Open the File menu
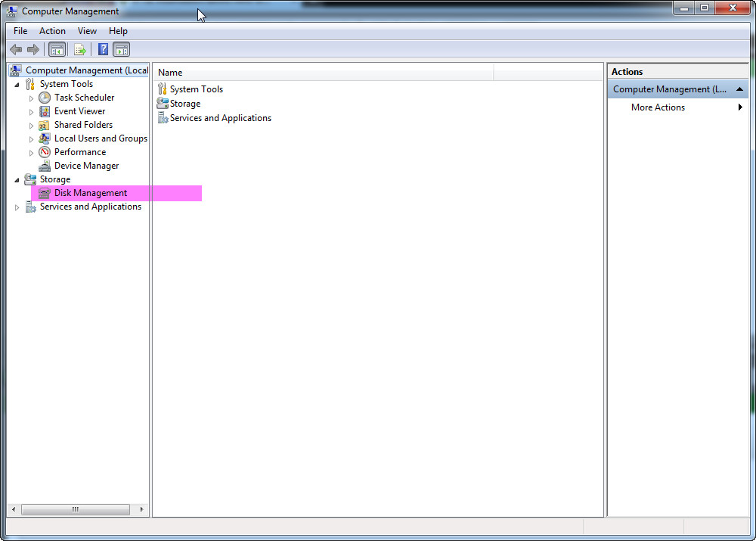This screenshot has width=756, height=541. [x=20, y=31]
